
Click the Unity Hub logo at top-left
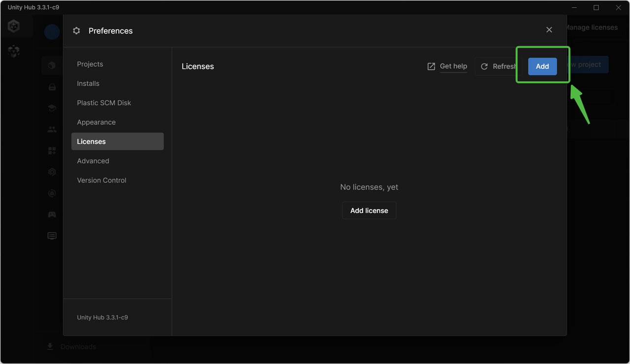(x=14, y=26)
